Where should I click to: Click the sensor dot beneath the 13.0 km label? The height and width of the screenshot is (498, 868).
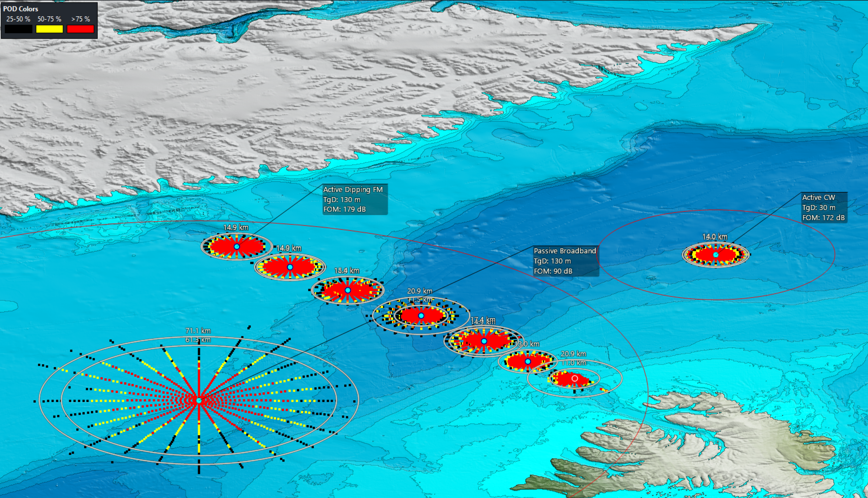coord(528,362)
